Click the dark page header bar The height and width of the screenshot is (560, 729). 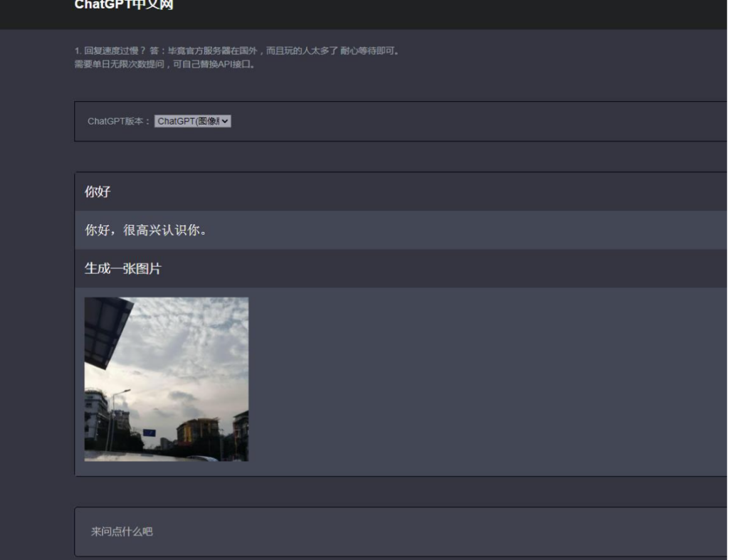pos(364,14)
